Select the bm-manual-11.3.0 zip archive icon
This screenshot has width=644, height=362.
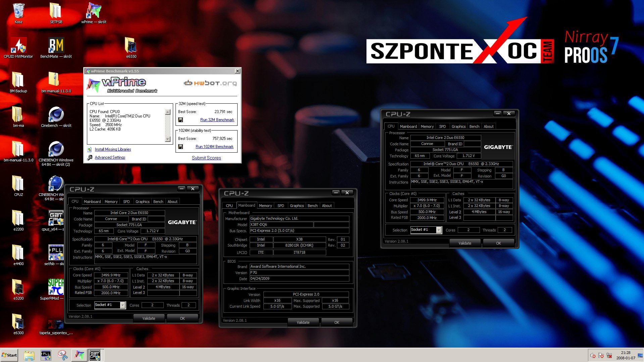56,83
